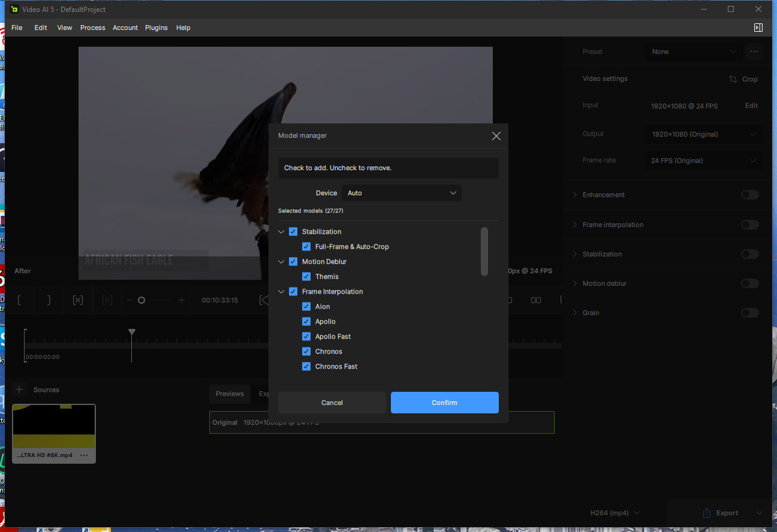777x532 pixels.
Task: Expand the Motion deblur section chevron
Action: [x=574, y=283]
